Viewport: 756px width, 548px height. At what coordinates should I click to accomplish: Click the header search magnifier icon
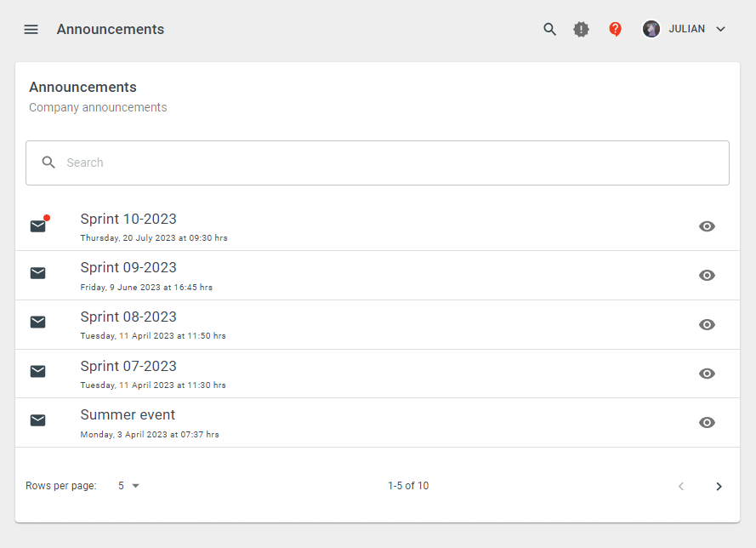point(549,30)
